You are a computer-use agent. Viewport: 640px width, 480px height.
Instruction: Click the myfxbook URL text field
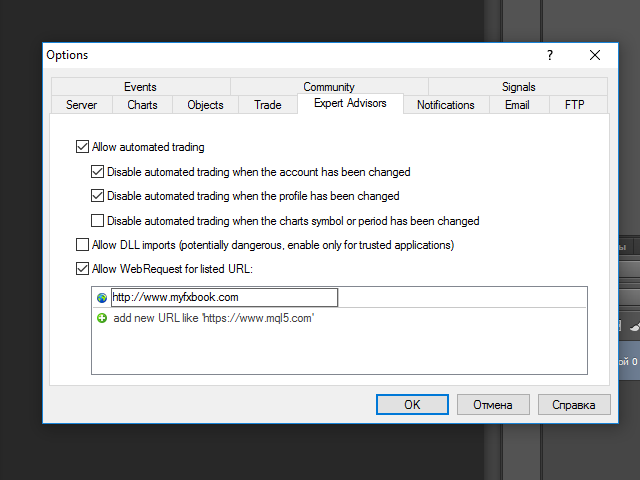[x=224, y=297]
